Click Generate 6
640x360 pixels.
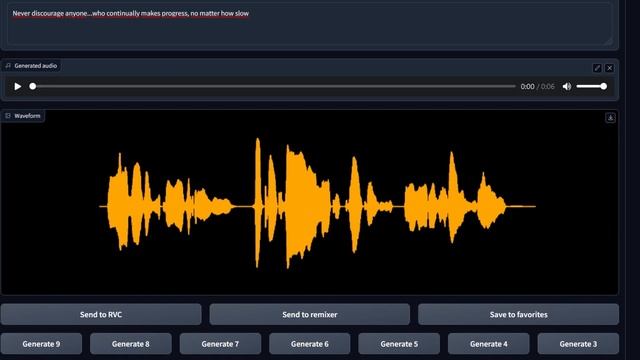309,344
